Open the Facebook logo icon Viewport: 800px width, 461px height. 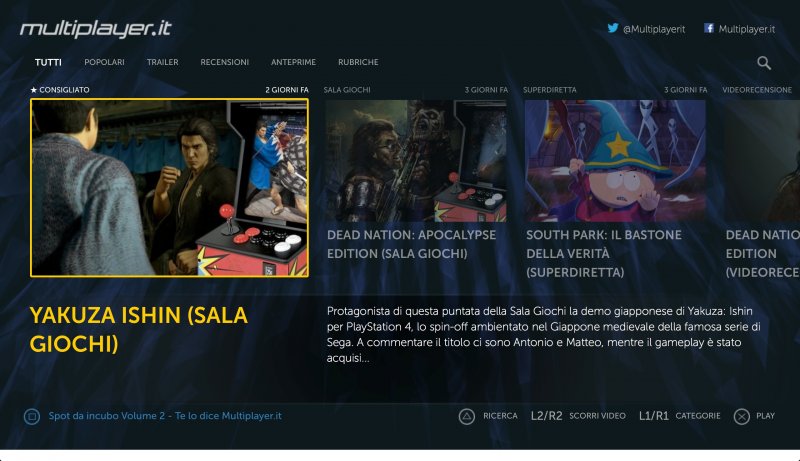pyautogui.click(x=709, y=29)
